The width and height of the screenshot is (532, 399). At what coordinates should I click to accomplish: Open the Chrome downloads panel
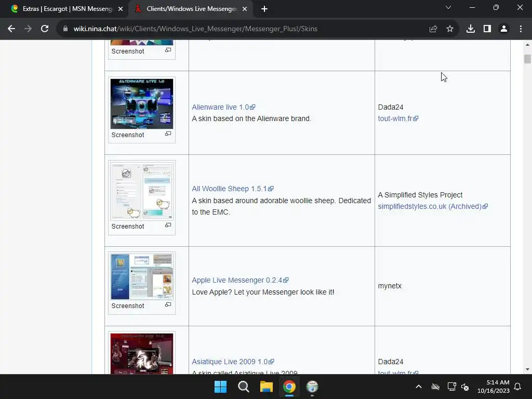pyautogui.click(x=471, y=29)
